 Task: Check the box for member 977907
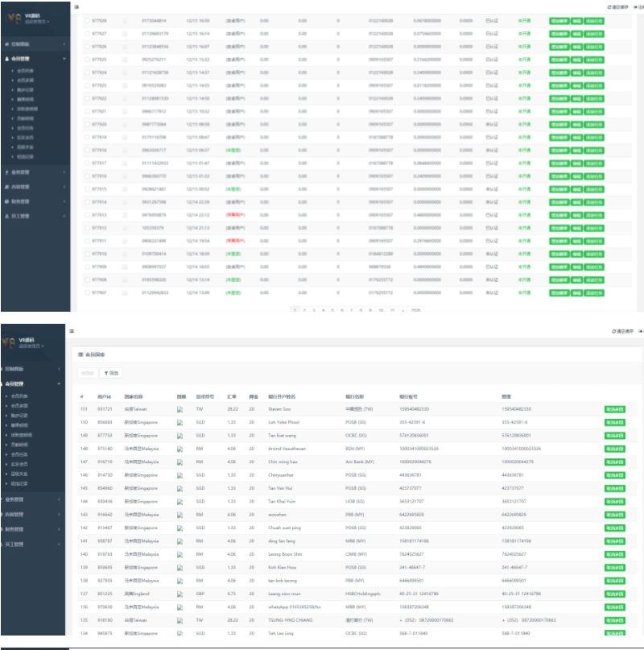pyautogui.click(x=87, y=292)
